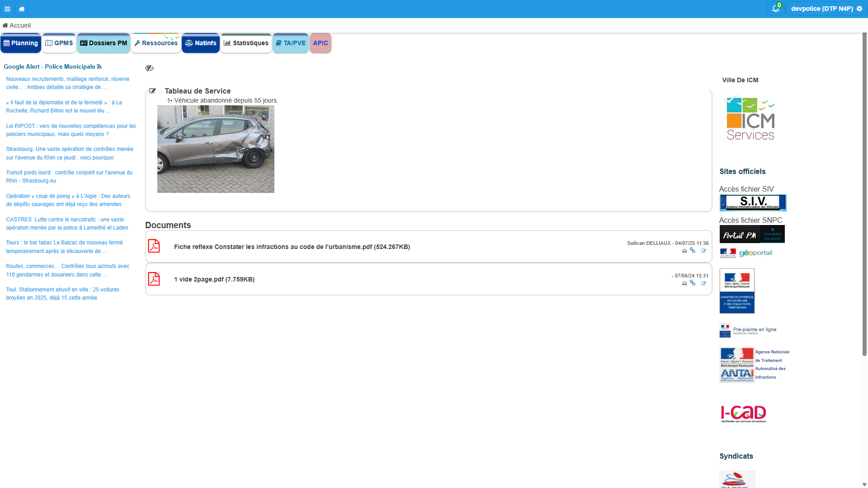Image resolution: width=868 pixels, height=488 pixels.
Task: Open the Google Alert - Police Municipale heading
Action: click(50, 66)
